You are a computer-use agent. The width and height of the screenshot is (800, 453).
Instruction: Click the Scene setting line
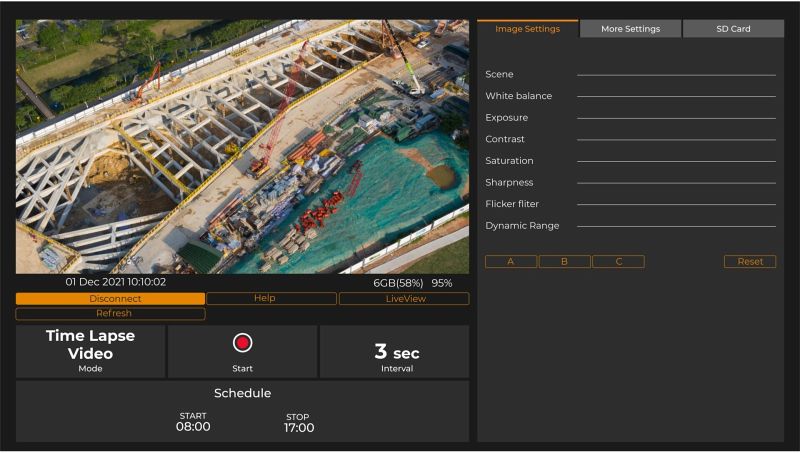coord(677,75)
